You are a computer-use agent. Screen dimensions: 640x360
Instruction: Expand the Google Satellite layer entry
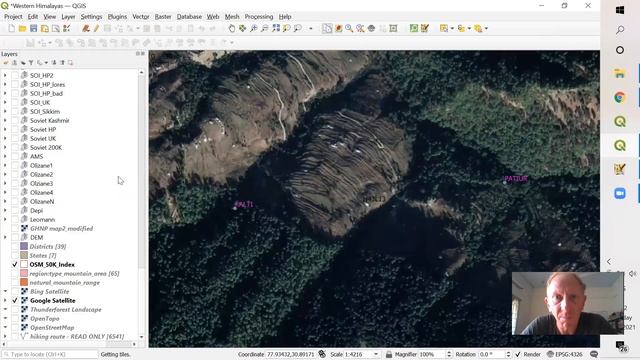(5, 300)
